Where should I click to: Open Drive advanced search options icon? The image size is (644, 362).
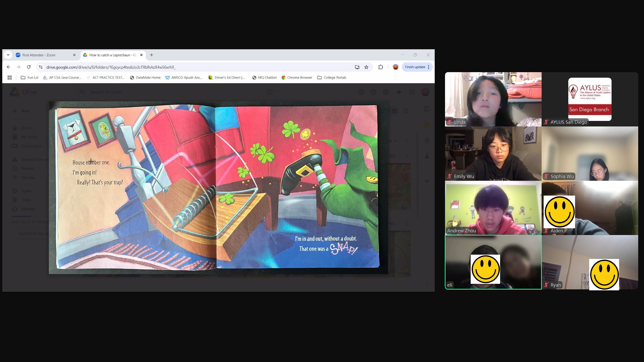pyautogui.click(x=269, y=92)
